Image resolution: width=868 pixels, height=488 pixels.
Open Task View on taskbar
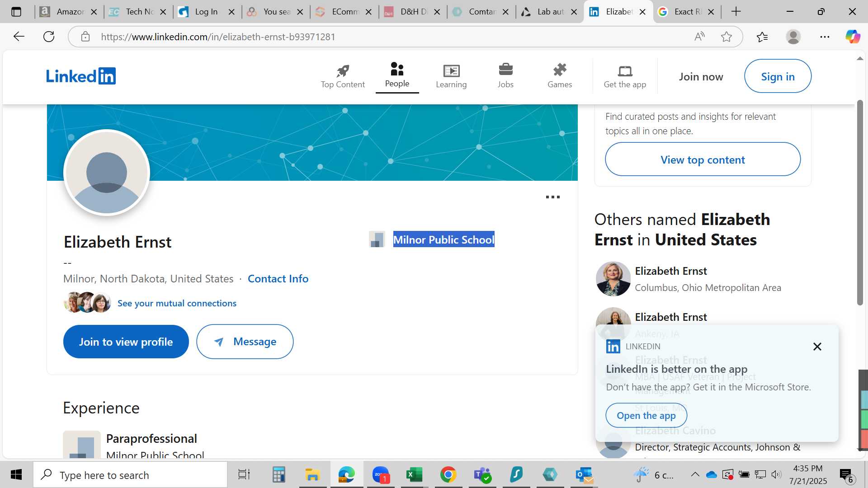244,474
